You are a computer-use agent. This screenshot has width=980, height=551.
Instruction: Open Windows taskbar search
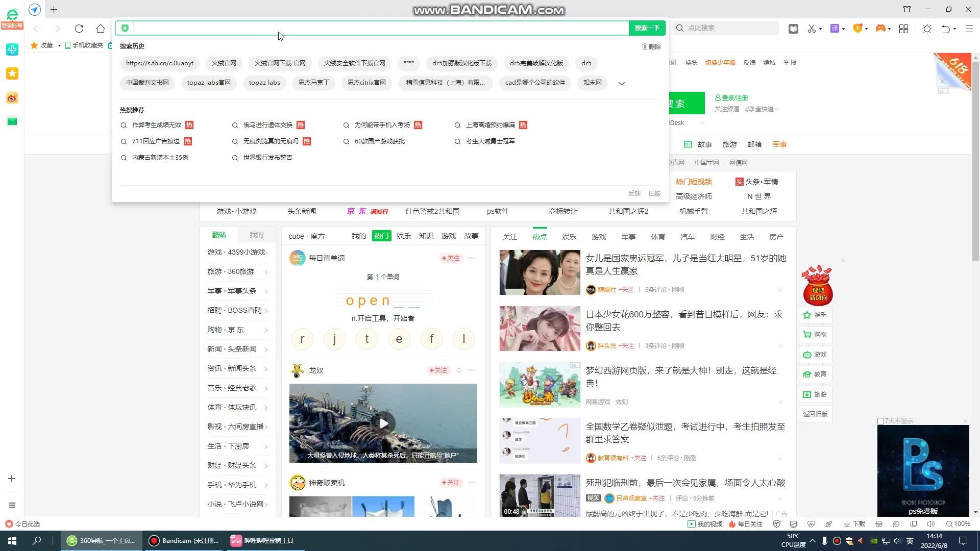[x=37, y=541]
